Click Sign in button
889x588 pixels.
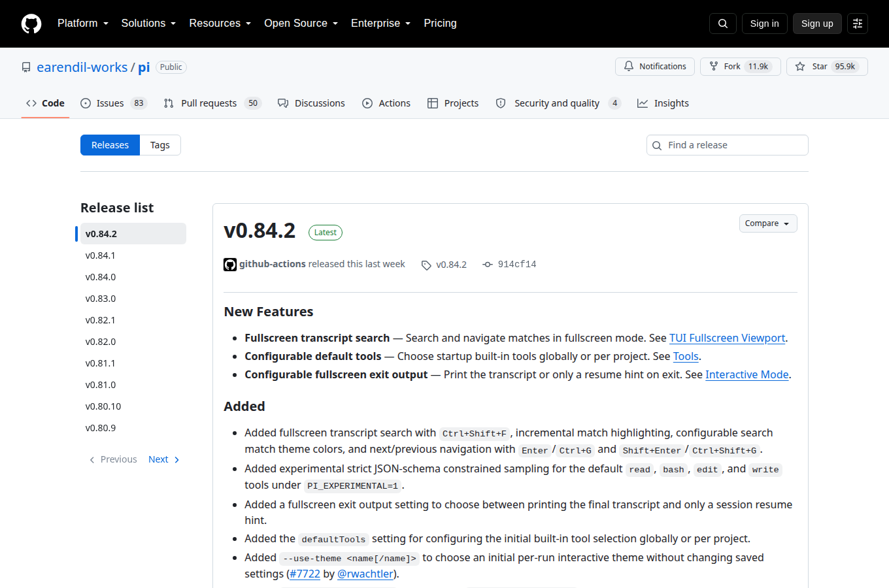pos(764,24)
